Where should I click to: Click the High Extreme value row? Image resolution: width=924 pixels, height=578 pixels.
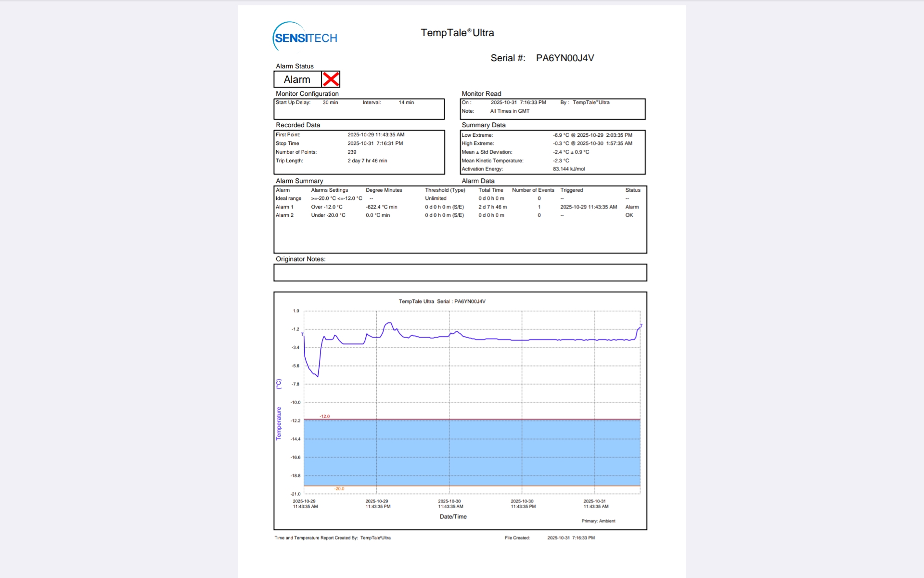pos(592,144)
